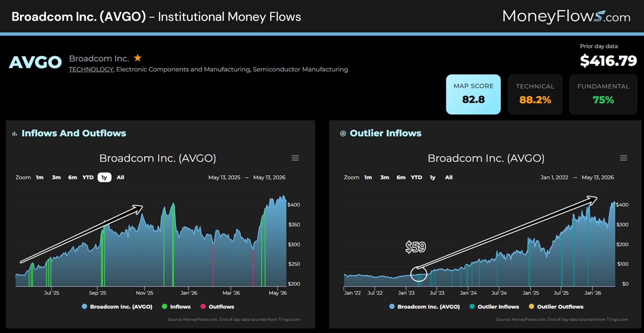
Task: Click the MAP SCORE 82.8 card
Action: [x=474, y=94]
